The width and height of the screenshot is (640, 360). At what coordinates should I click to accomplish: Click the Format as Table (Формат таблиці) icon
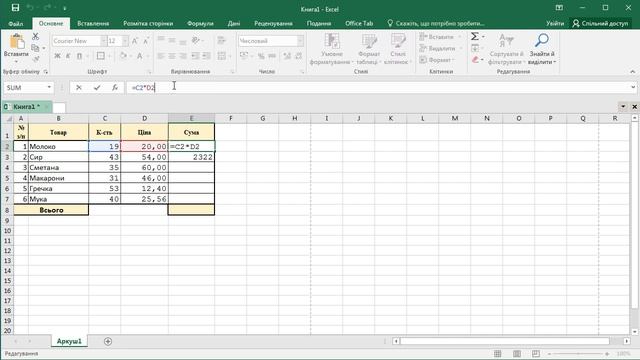(x=368, y=41)
